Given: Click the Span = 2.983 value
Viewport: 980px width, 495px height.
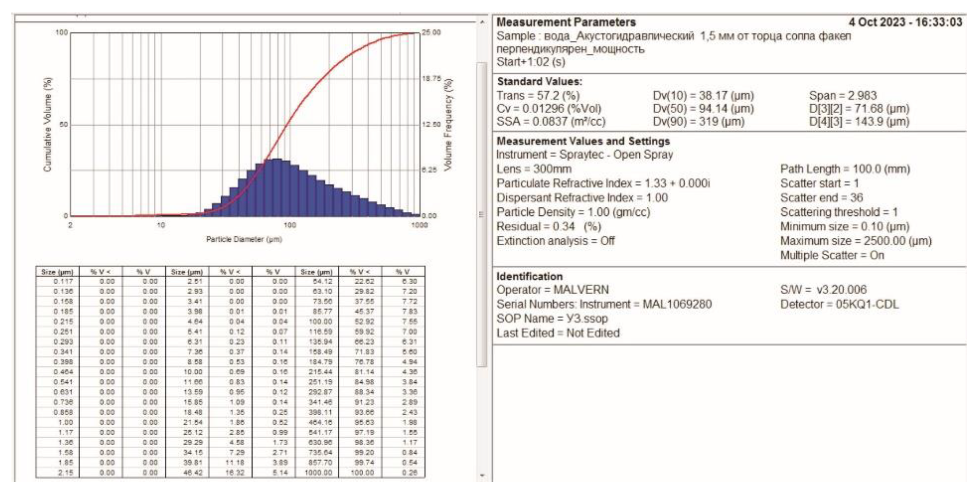Looking at the screenshot, I should click(x=843, y=95).
